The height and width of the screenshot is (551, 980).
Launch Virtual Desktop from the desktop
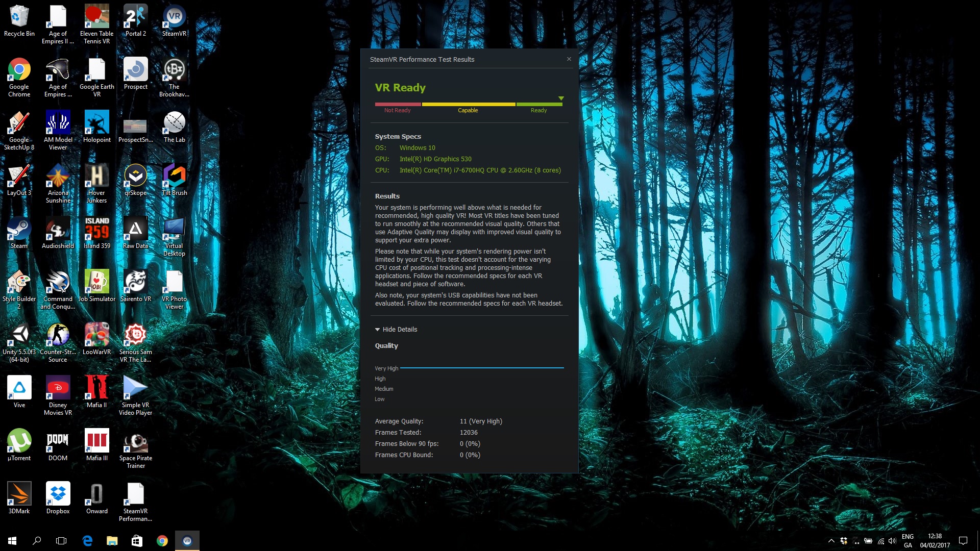click(175, 237)
